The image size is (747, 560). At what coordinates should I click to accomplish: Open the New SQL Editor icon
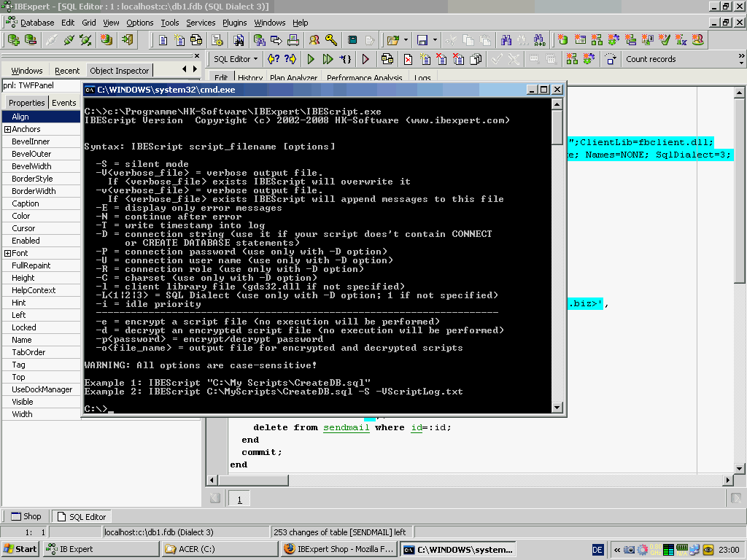tap(179, 41)
